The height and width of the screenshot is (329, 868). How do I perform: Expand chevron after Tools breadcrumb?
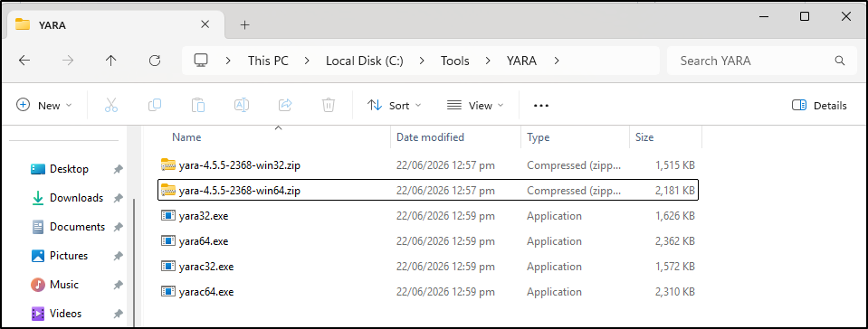click(x=488, y=61)
